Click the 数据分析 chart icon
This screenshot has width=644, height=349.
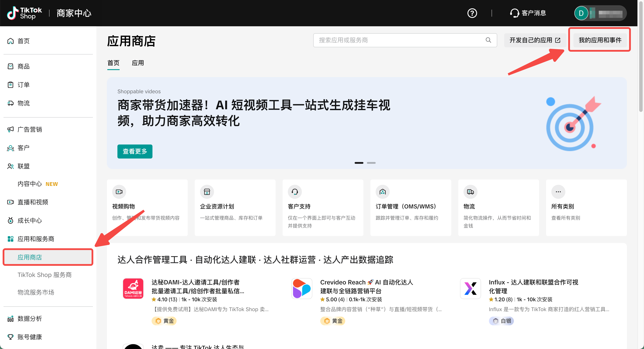tap(10, 319)
